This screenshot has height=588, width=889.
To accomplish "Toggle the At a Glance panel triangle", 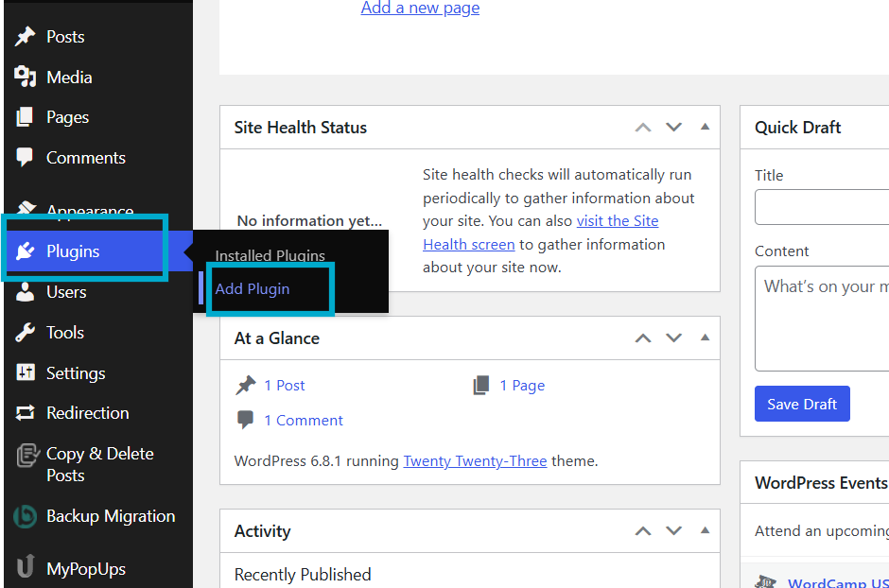I will click(705, 337).
